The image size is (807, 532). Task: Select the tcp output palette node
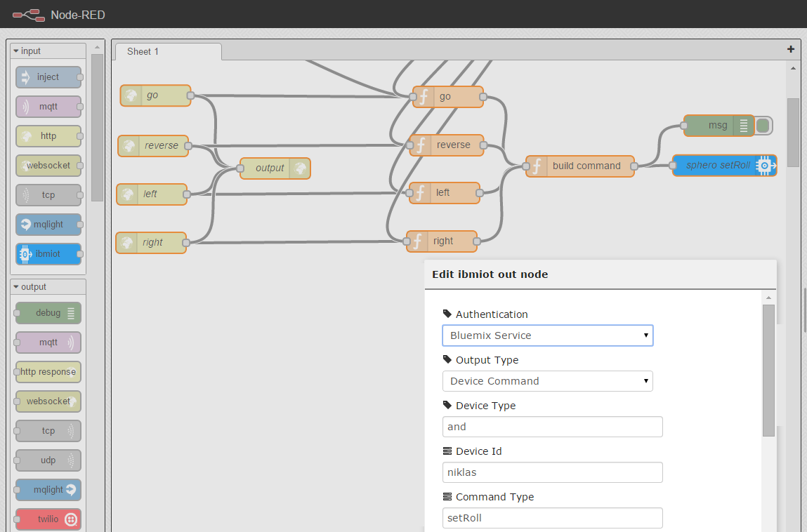click(x=48, y=431)
